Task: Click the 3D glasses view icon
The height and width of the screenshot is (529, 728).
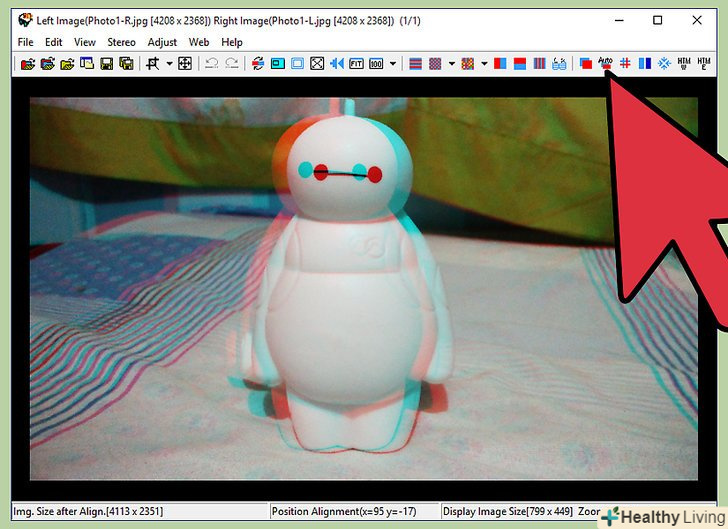Action: [559, 63]
